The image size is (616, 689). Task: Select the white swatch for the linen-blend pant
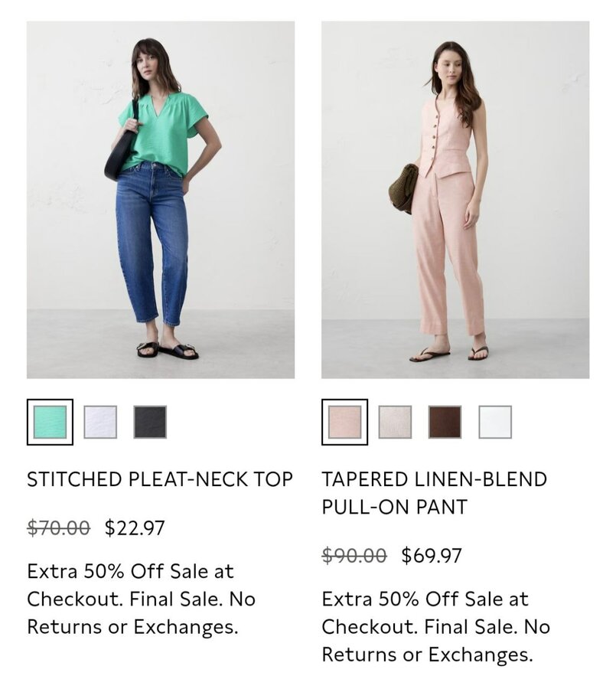(495, 422)
